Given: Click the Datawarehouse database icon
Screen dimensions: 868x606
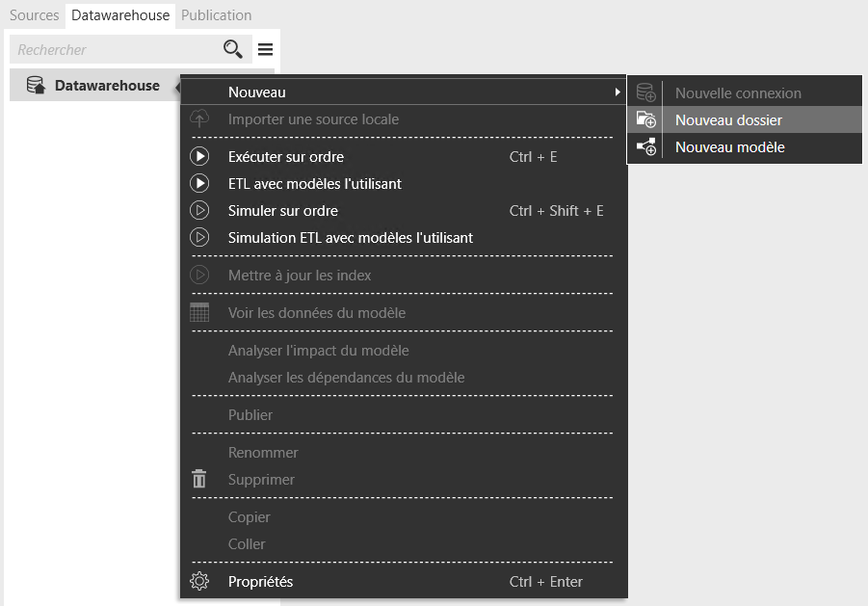Looking at the screenshot, I should (x=36, y=86).
